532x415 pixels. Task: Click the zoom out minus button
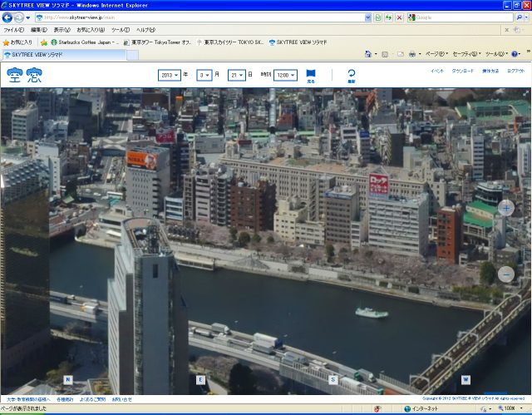pos(505,274)
